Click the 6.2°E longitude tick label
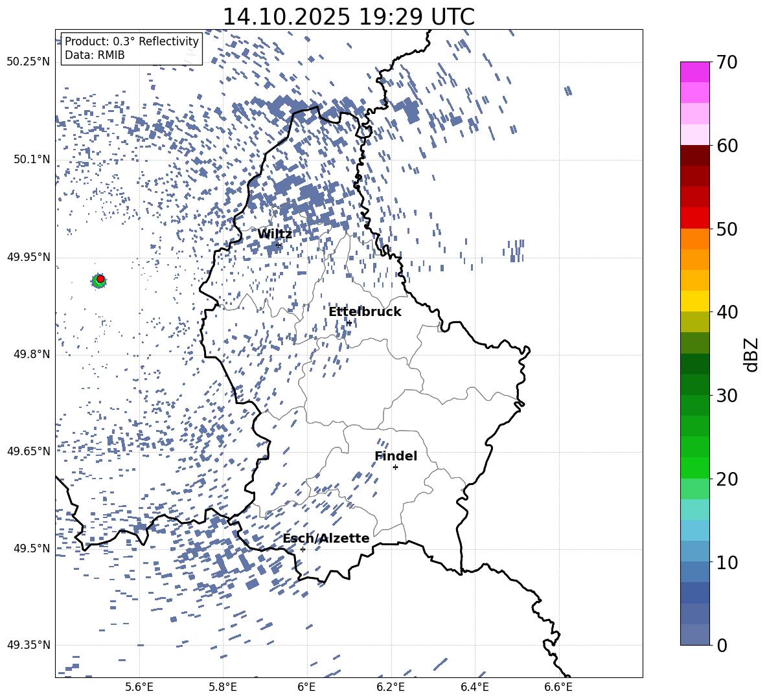Screen dimensions: 767x700 coord(391,687)
